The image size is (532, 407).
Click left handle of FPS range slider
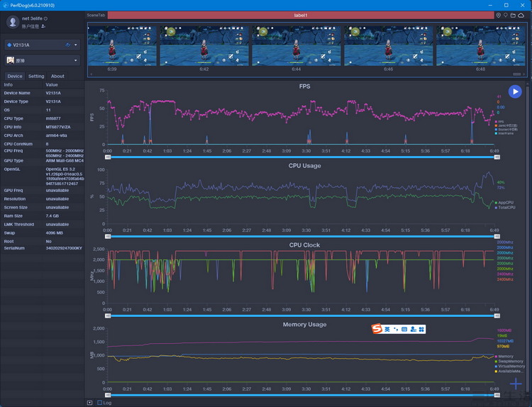coord(108,157)
